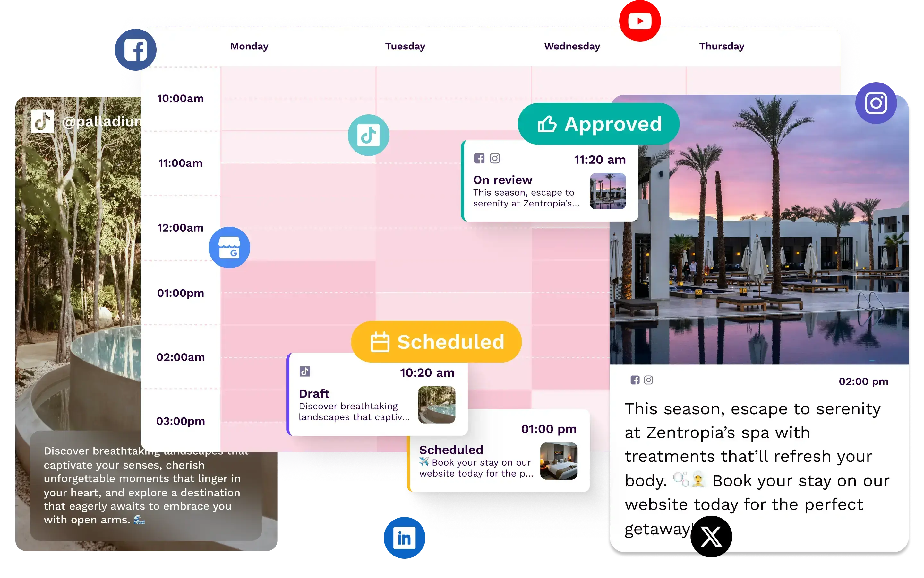This screenshot has height=578, width=924.
Task: Select the Monday column header
Action: point(249,46)
